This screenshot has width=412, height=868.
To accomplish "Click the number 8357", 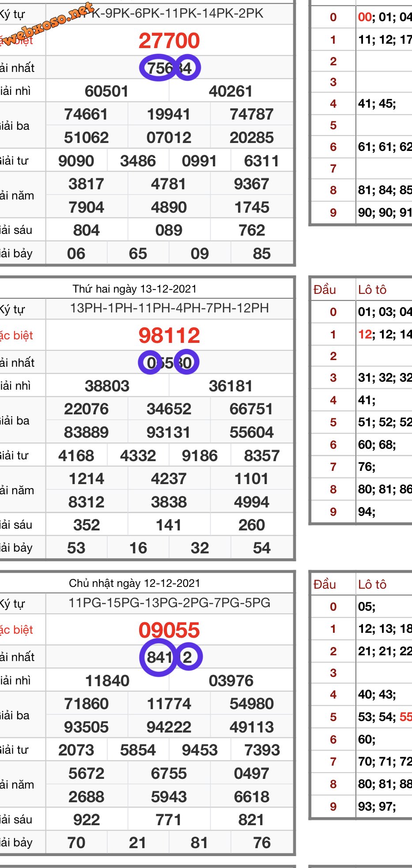I will (x=261, y=456).
